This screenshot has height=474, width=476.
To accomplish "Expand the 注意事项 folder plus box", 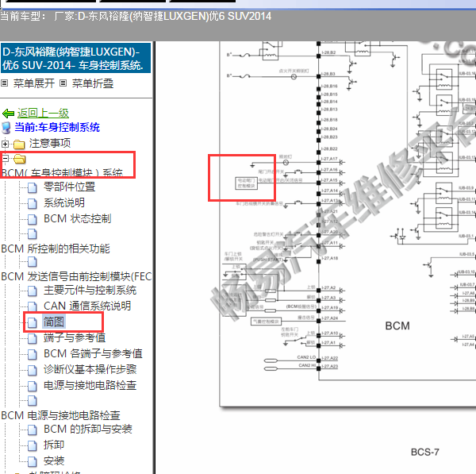I will pyautogui.click(x=5, y=144).
